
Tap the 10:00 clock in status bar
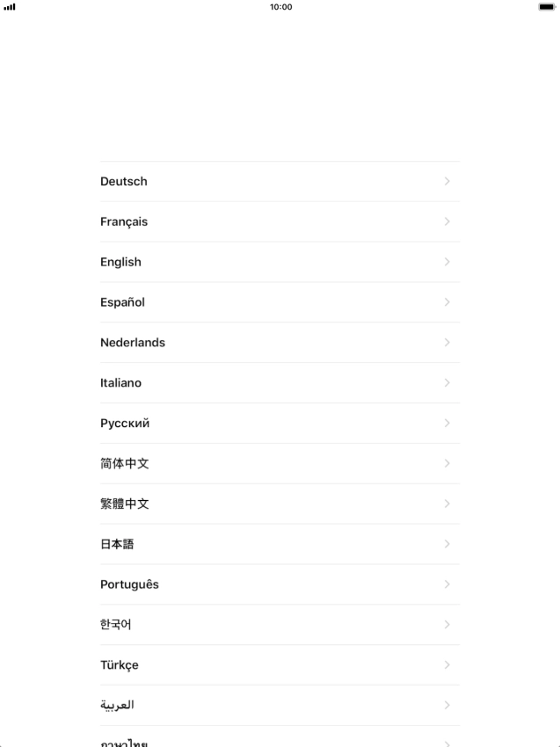click(280, 7)
